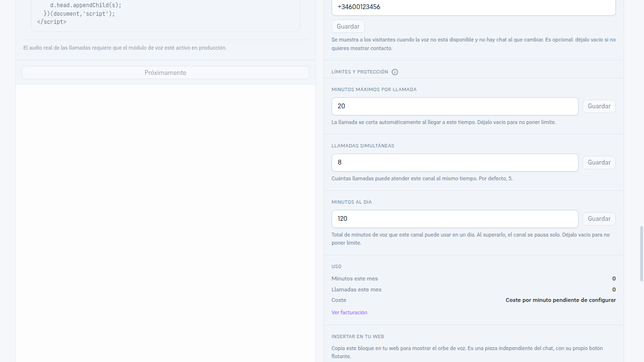Focus the Llamadas simultáneas field

(455, 163)
